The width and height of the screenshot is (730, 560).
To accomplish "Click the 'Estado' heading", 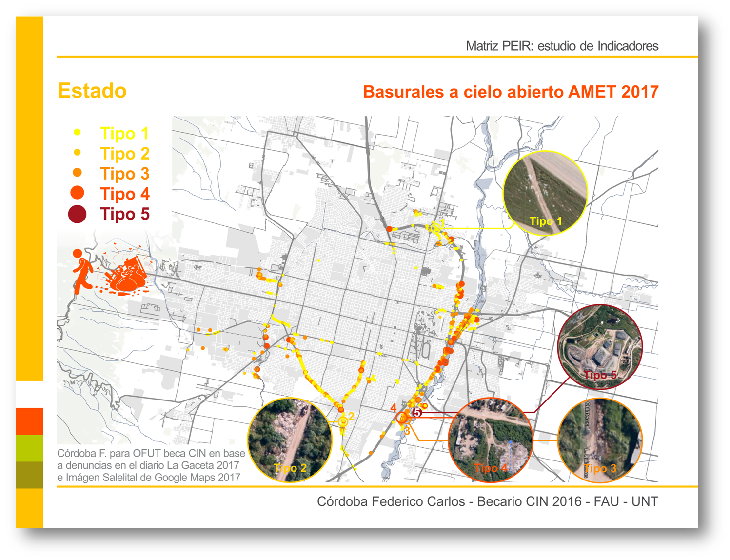I will pyautogui.click(x=92, y=91).
